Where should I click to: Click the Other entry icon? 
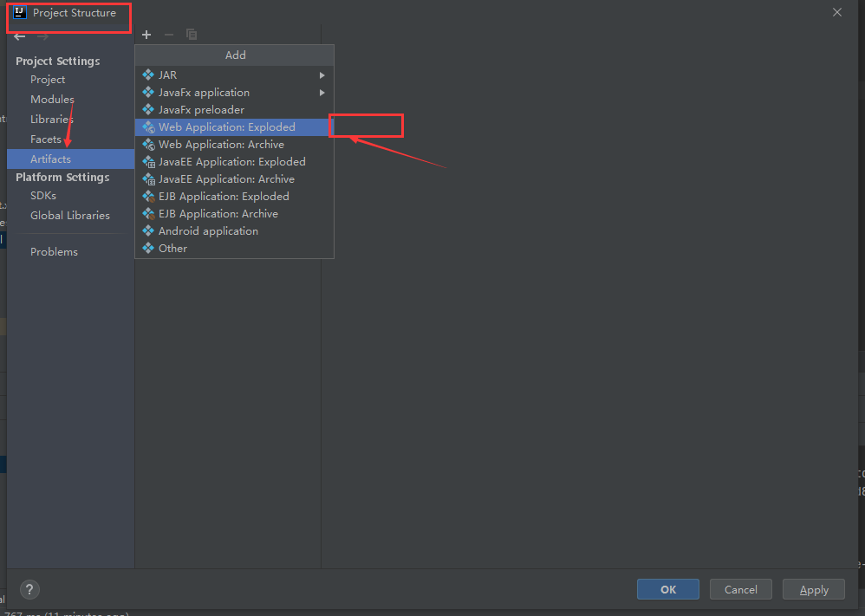[148, 248]
